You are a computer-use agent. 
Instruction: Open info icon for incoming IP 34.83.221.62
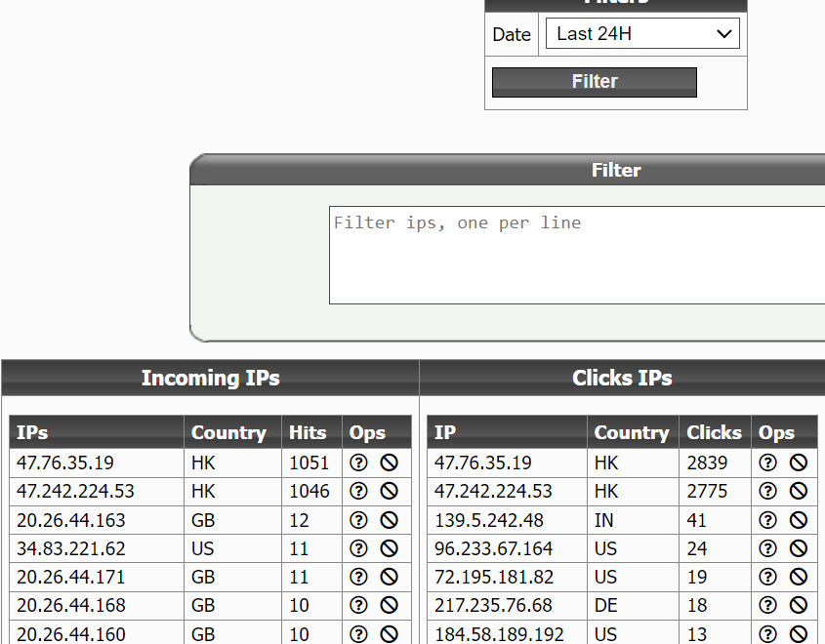tap(358, 548)
